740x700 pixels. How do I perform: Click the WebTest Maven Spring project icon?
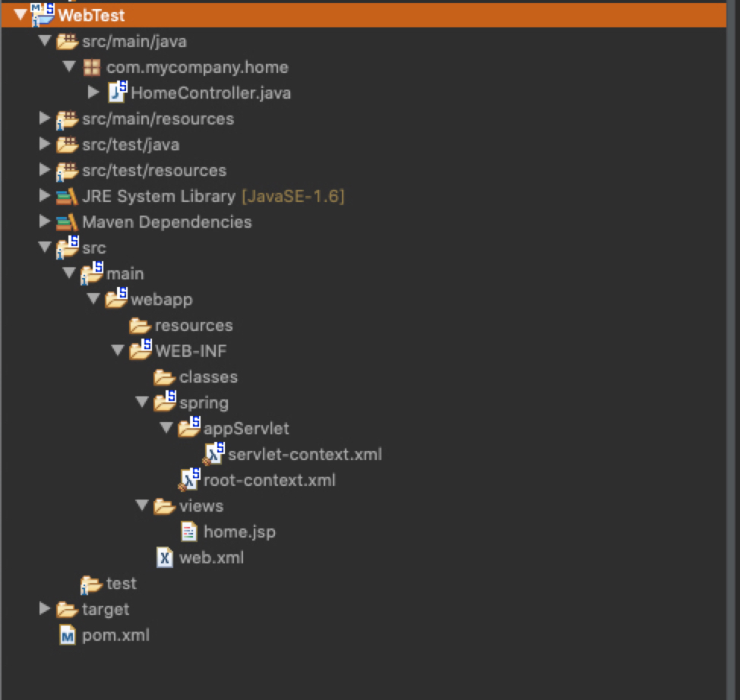tap(43, 14)
